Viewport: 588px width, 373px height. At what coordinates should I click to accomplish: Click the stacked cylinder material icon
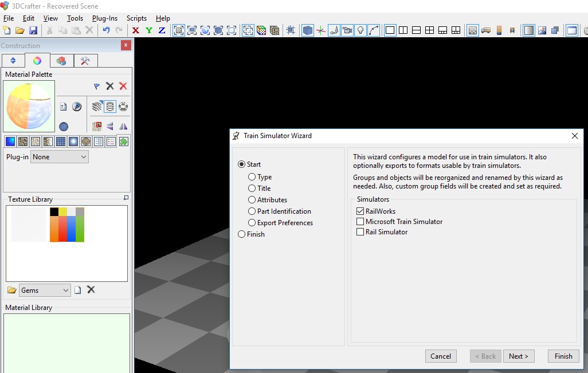(x=110, y=107)
